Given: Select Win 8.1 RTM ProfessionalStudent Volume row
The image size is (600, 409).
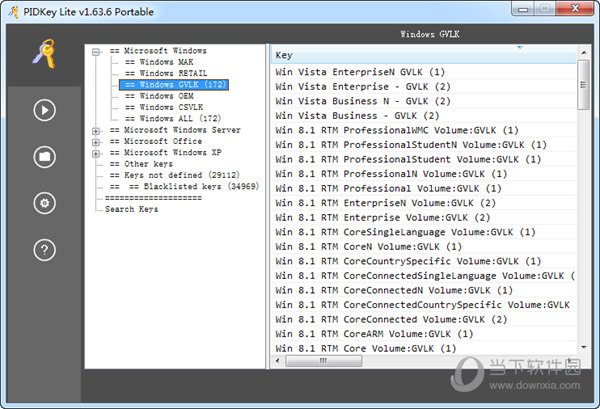Looking at the screenshot, I should click(424, 159).
